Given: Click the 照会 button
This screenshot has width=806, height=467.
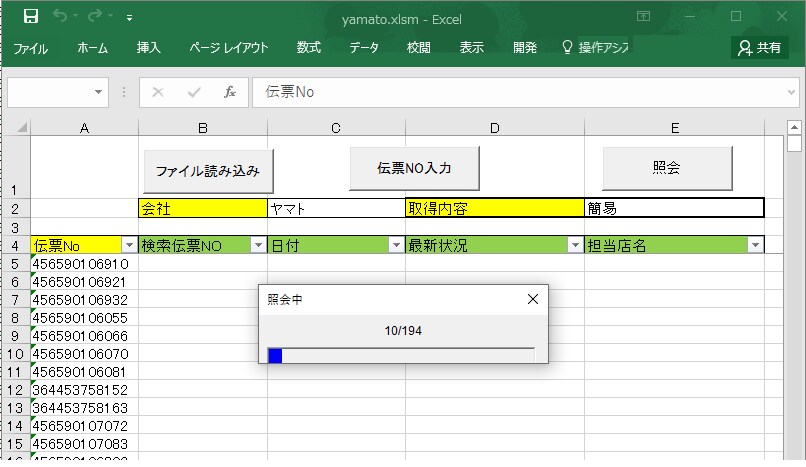Looking at the screenshot, I should pos(667,168).
